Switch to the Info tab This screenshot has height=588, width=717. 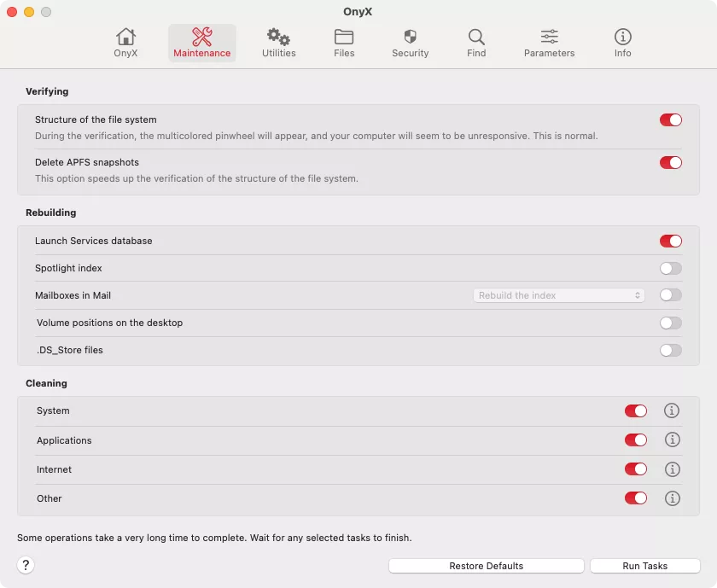point(623,43)
